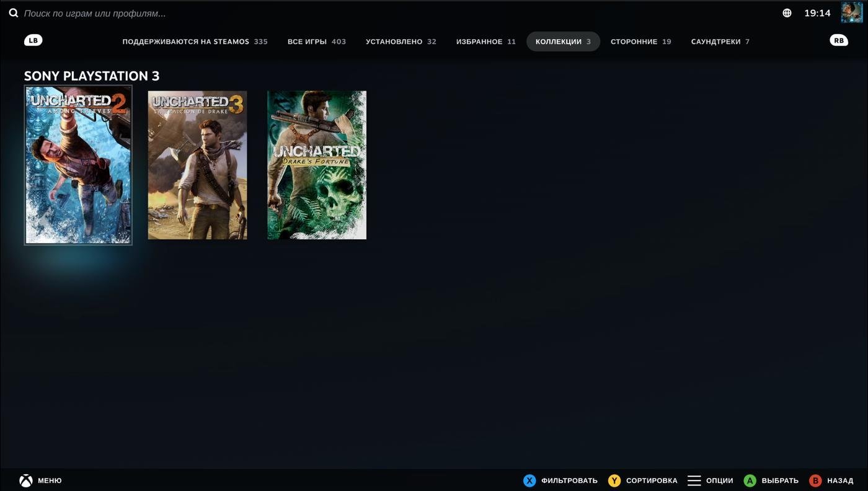Click the RB bumper tab switcher
The image size is (868, 491).
pyautogui.click(x=839, y=40)
